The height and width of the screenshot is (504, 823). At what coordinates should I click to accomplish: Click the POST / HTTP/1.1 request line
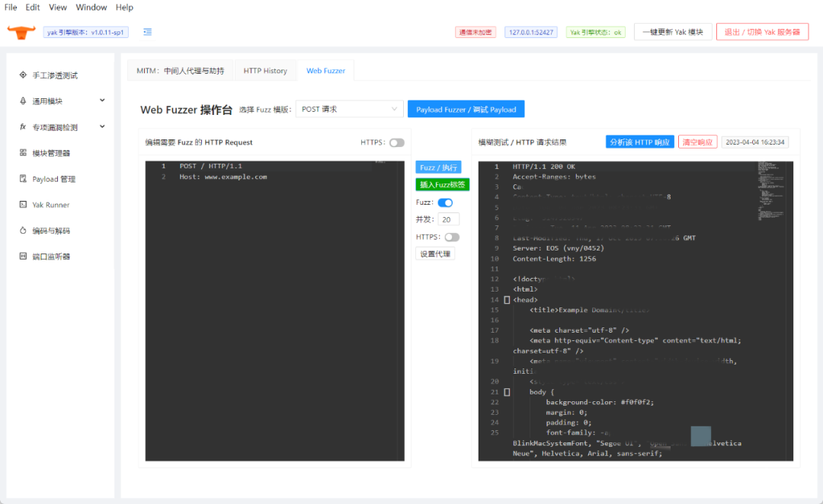coord(210,166)
